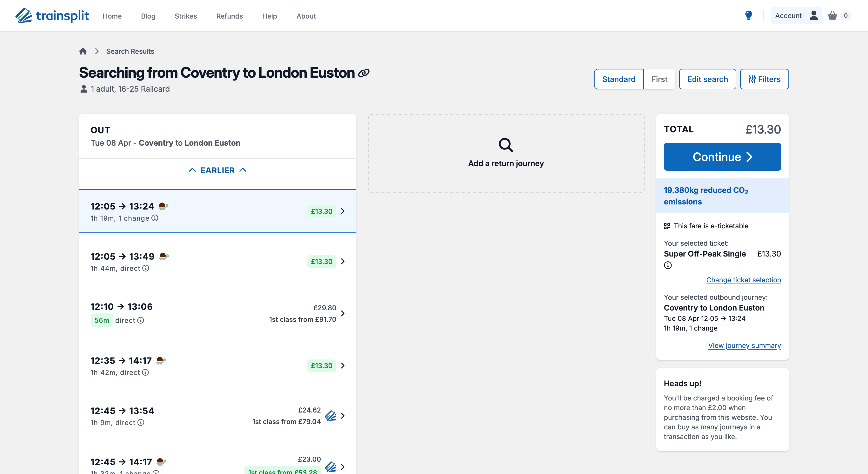868x474 pixels.
Task: Click the copy search link icon beside heading
Action: coord(364,73)
